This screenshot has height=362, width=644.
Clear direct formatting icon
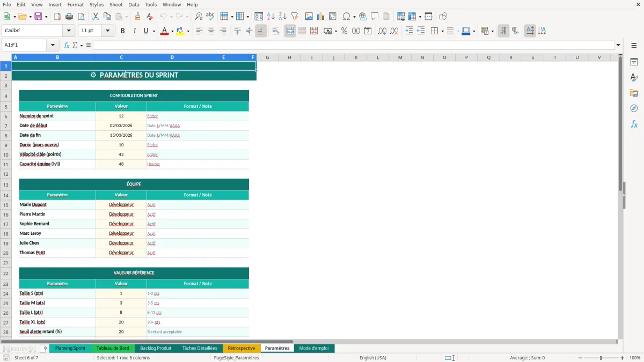tap(149, 17)
